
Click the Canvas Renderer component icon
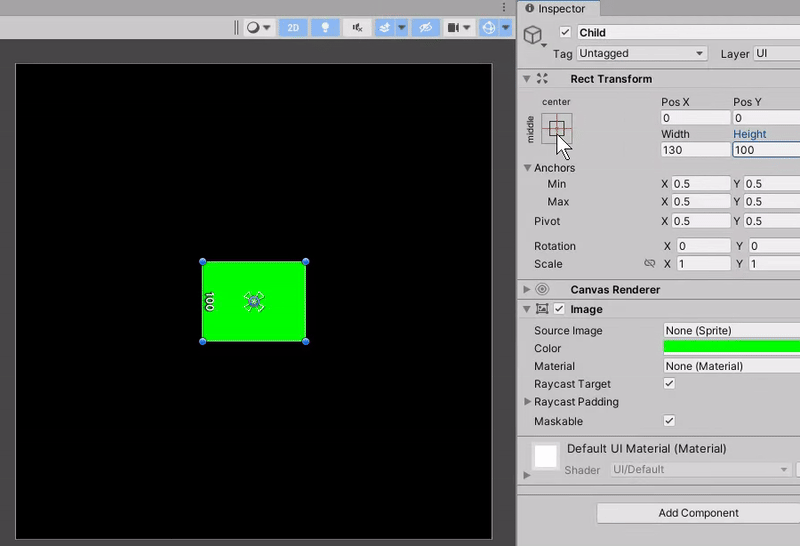click(542, 289)
